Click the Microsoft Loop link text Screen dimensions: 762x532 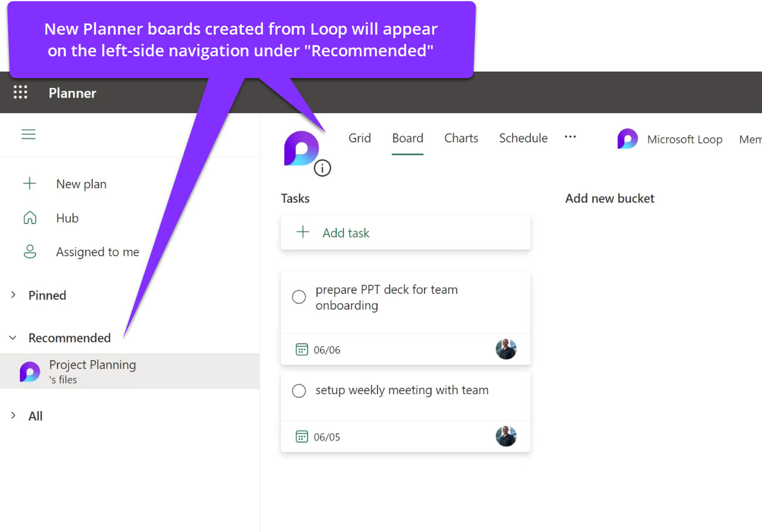[x=685, y=140]
